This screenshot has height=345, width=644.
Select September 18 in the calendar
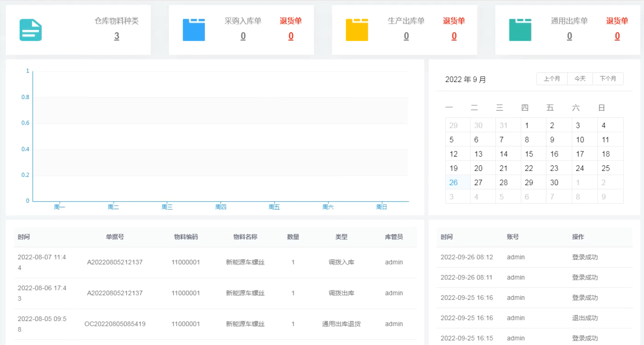coord(610,154)
